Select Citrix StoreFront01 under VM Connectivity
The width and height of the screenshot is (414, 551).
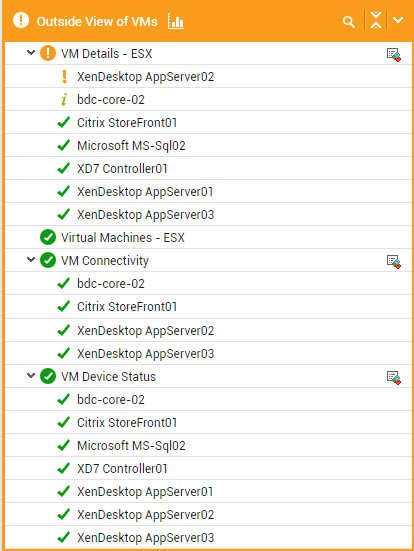127,307
